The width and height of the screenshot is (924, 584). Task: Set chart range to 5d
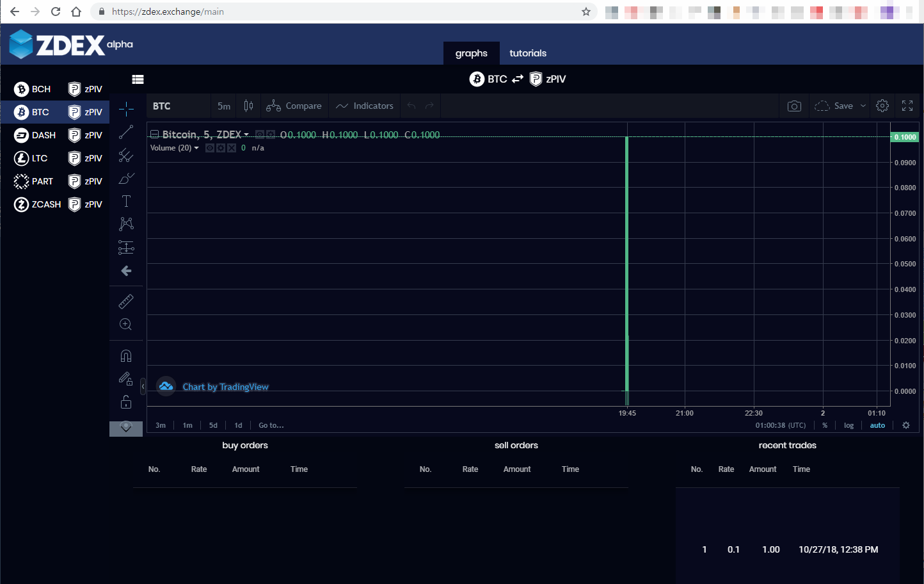213,425
